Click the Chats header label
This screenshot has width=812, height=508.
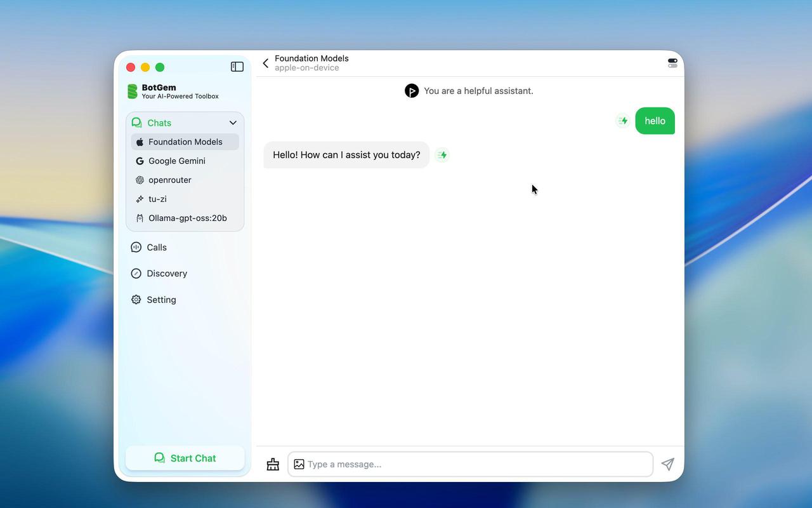coord(159,123)
